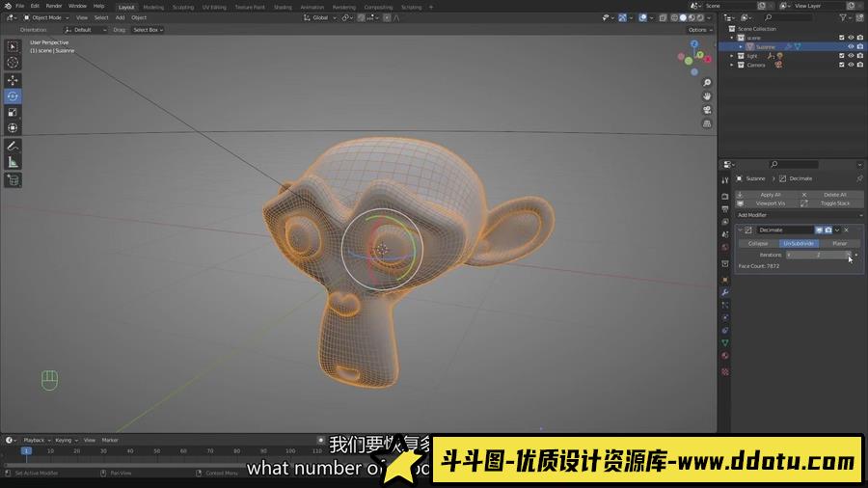Switch to the Modeling workspace tab

click(x=153, y=7)
